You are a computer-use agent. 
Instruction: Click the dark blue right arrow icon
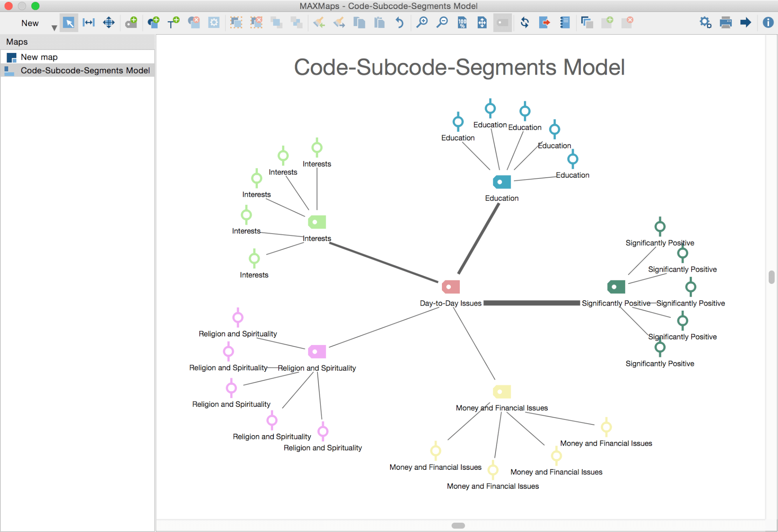click(x=745, y=23)
